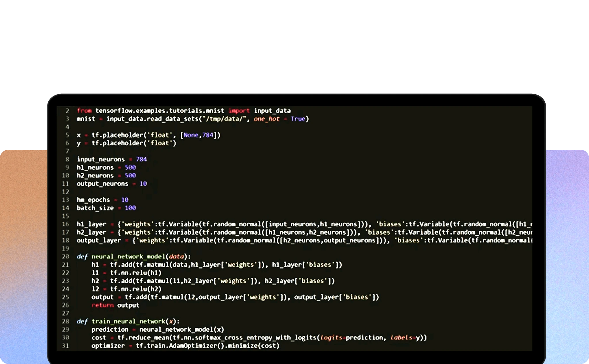Viewport: 589px width, 364px height.
Task: Place cursor on 'train_neural_network' function definition name
Action: 128,321
